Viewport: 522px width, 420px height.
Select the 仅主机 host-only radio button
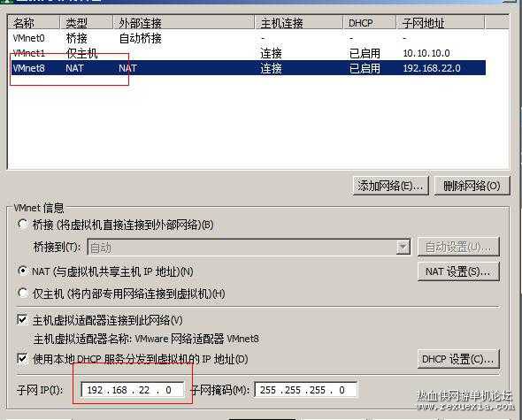click(x=23, y=293)
